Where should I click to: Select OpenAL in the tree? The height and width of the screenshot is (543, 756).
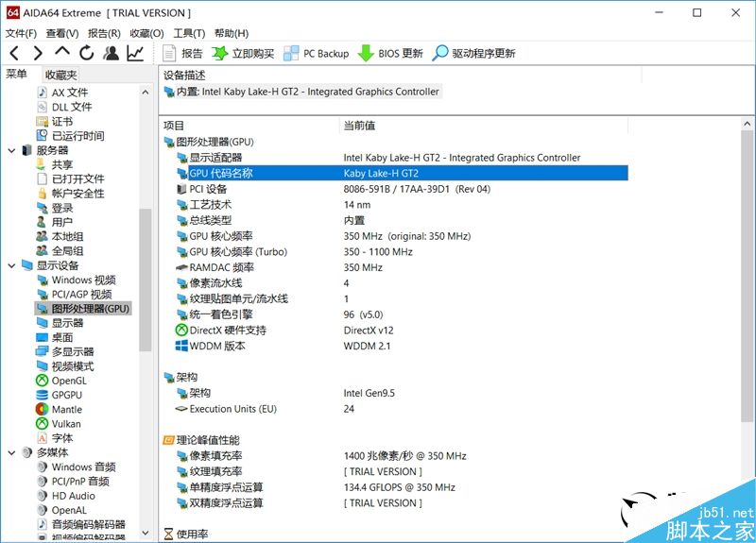62,510
